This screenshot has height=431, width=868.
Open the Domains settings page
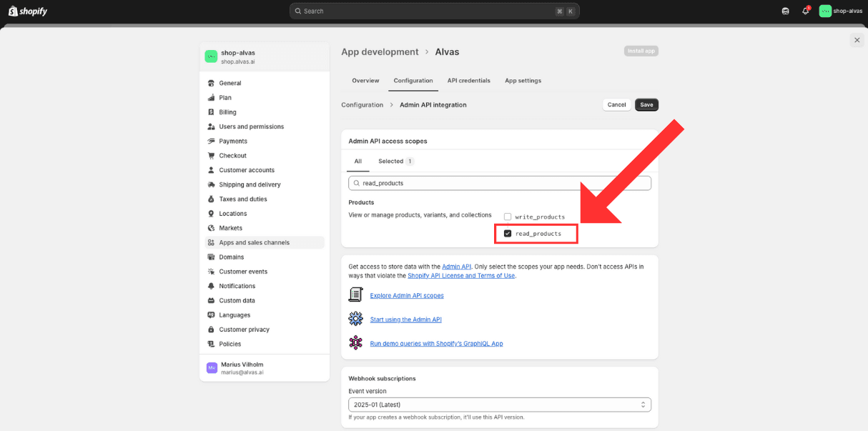(x=264, y=257)
